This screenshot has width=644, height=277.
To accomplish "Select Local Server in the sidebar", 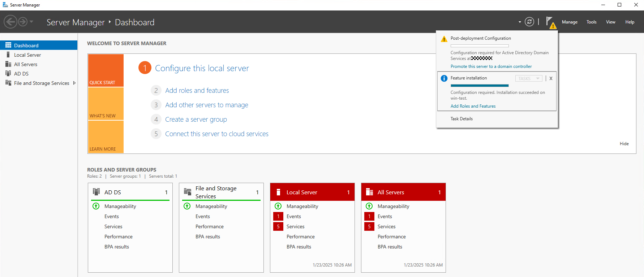I will coord(39,55).
